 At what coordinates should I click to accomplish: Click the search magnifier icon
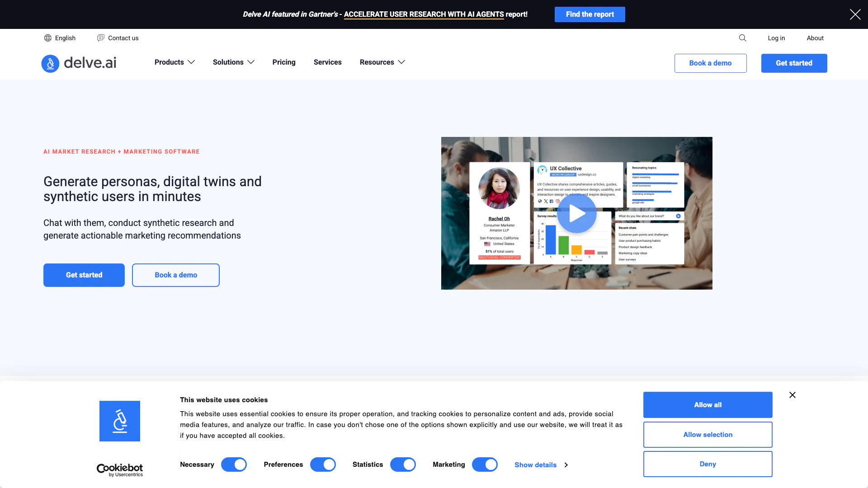(742, 38)
